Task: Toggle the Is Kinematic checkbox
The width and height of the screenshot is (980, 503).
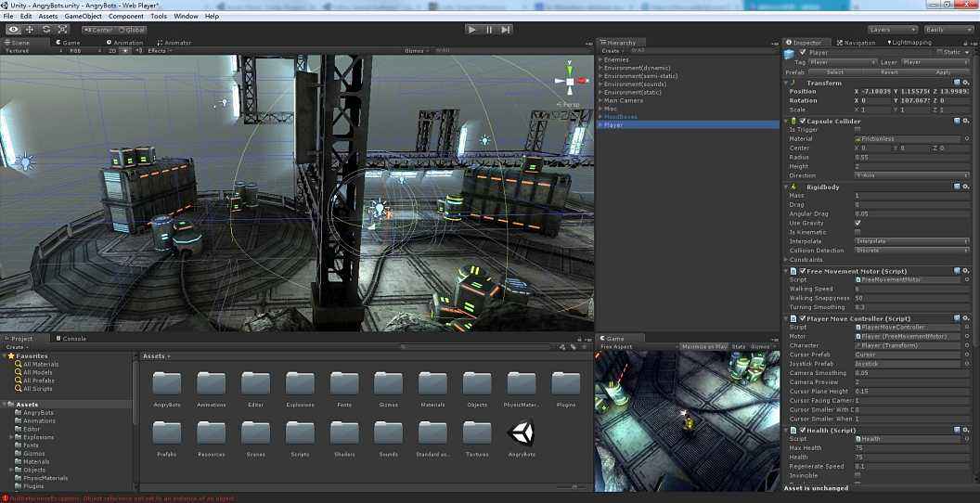Action: pyautogui.click(x=857, y=232)
